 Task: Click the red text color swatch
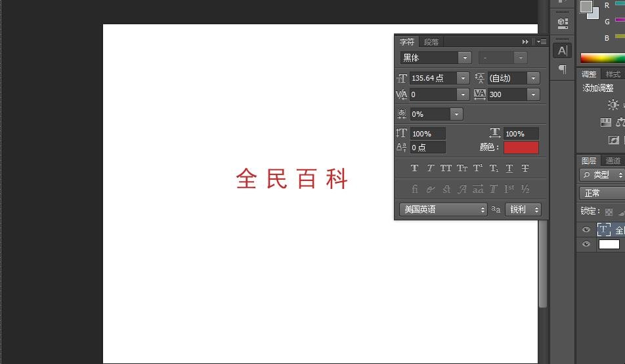pos(521,148)
